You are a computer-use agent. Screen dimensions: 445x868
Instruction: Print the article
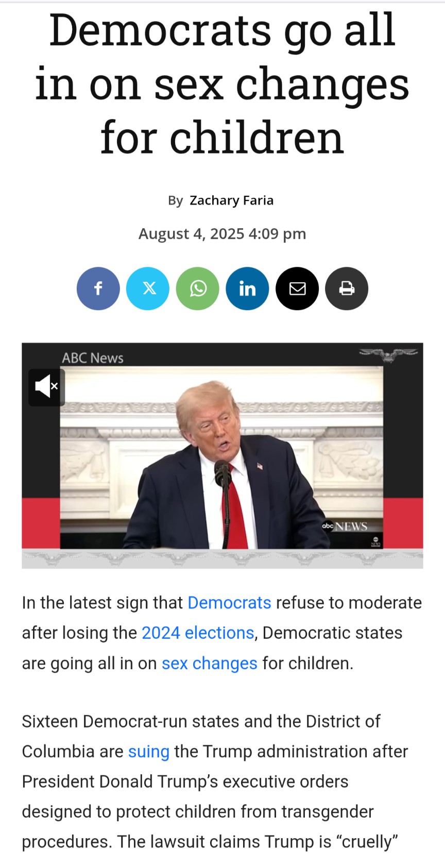click(x=347, y=288)
